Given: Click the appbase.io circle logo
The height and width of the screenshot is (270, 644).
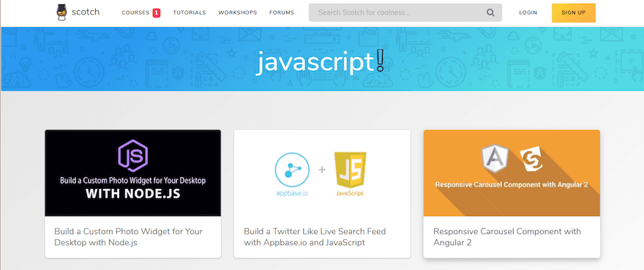Looking at the screenshot, I should click(292, 170).
